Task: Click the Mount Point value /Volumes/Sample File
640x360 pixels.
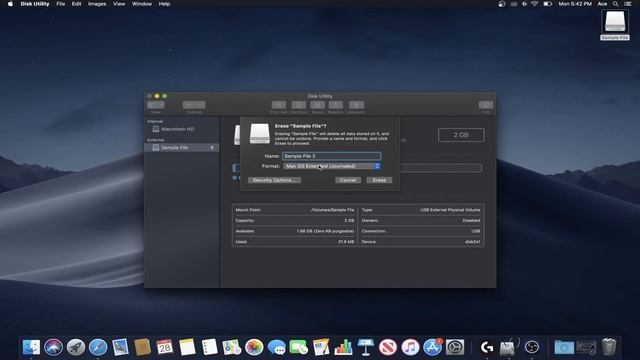Action: 332,210
